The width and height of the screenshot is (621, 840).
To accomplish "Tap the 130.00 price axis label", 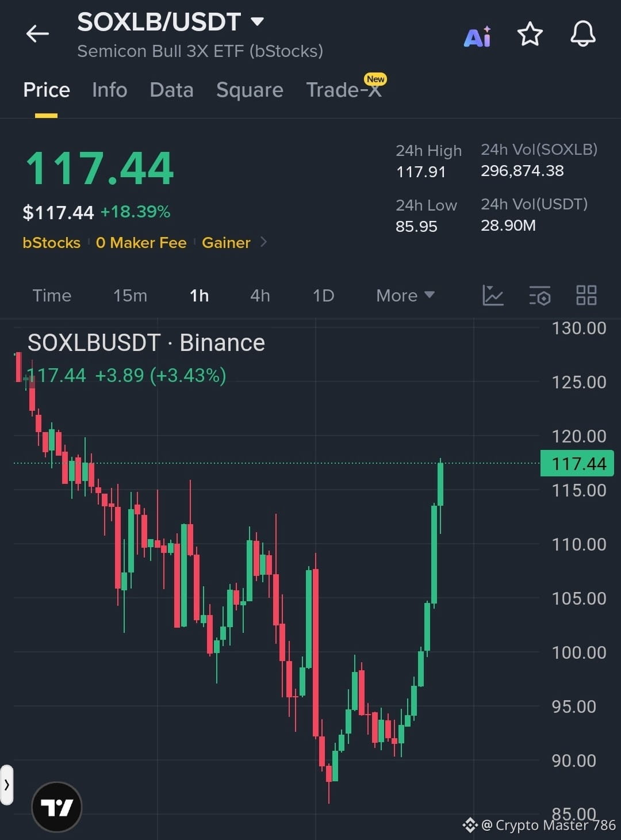I will tap(579, 328).
